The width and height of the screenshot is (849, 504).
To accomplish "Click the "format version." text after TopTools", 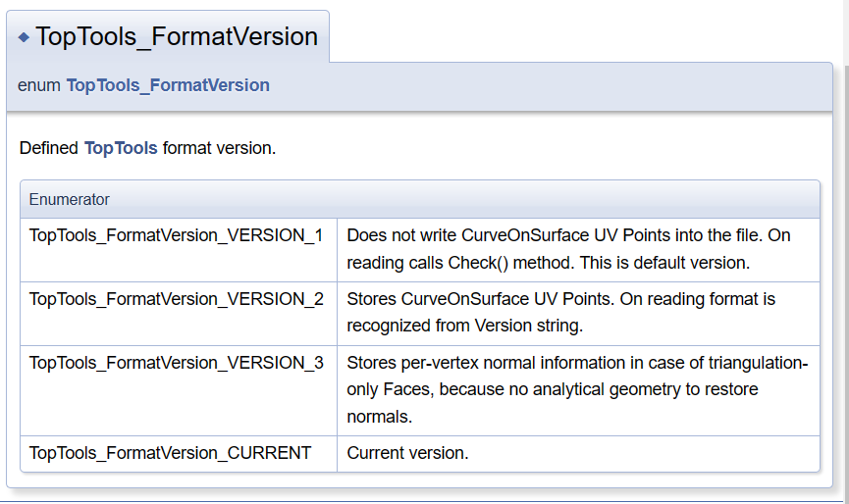I will [220, 149].
